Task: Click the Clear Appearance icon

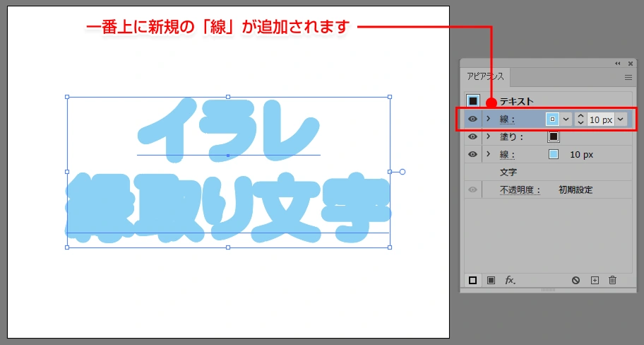Action: click(x=576, y=280)
